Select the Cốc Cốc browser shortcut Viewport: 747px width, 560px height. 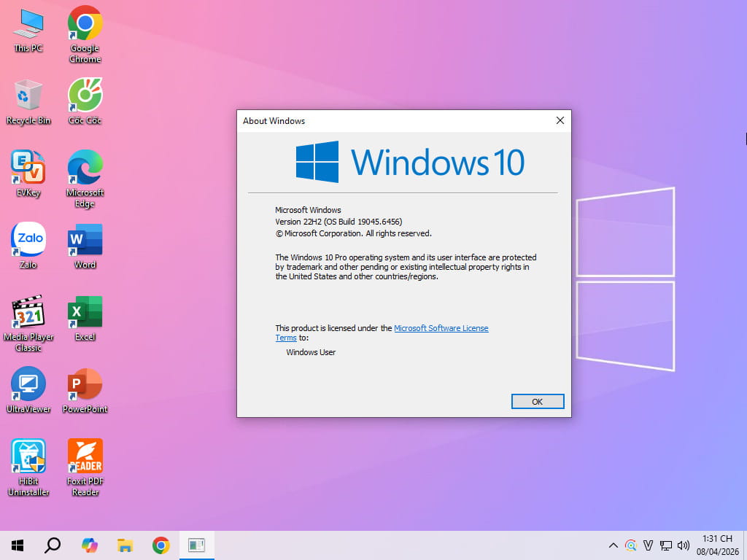click(85, 102)
